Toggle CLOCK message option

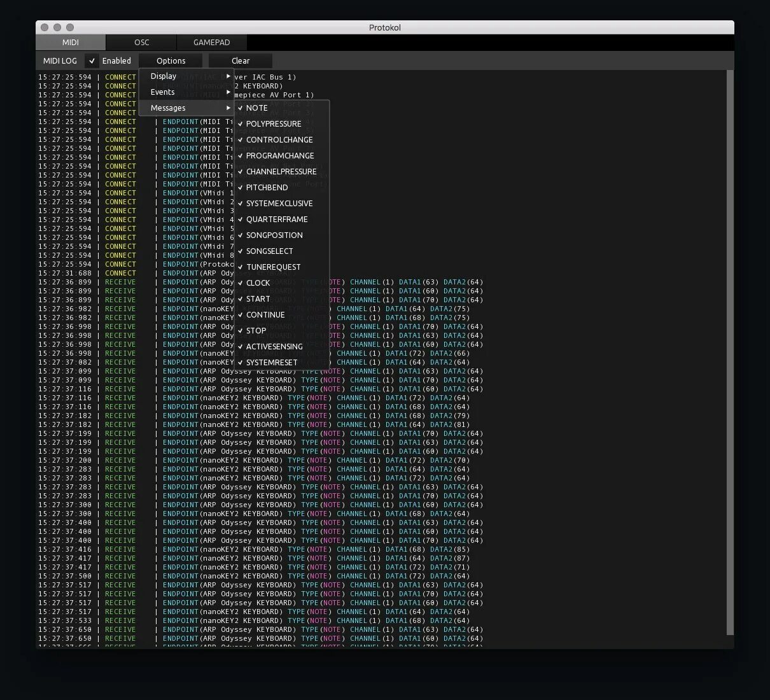(282, 283)
